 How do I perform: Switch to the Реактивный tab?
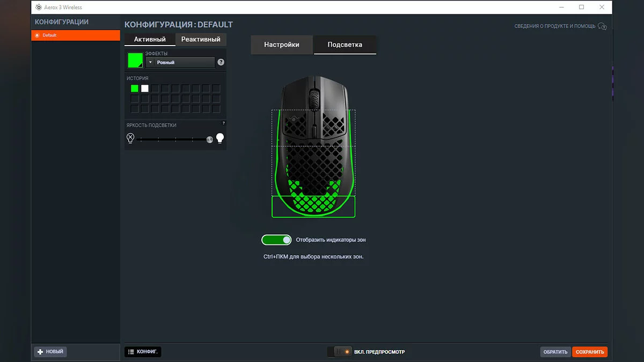tap(201, 39)
